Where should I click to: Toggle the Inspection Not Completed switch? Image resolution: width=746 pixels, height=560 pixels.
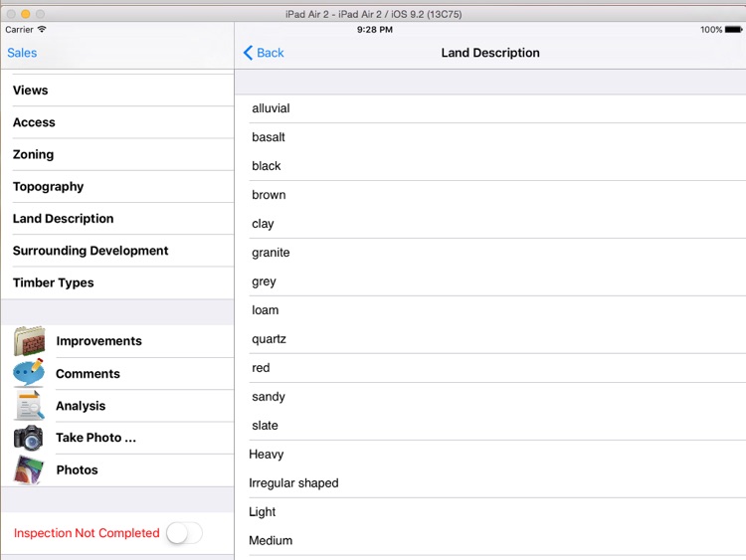tap(185, 533)
